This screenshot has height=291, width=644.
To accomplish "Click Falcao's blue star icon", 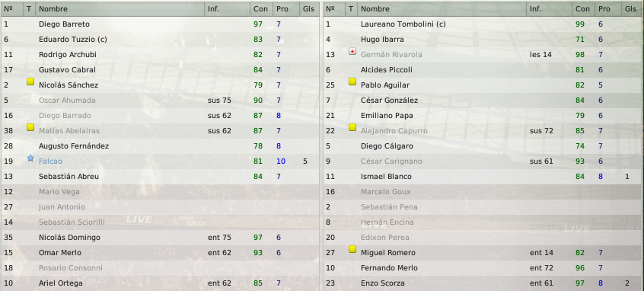I will (30, 158).
